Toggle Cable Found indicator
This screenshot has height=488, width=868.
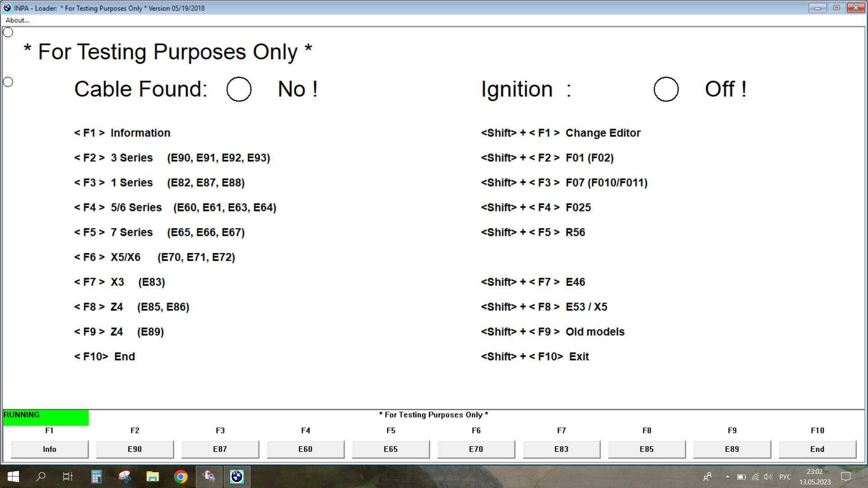click(x=238, y=89)
